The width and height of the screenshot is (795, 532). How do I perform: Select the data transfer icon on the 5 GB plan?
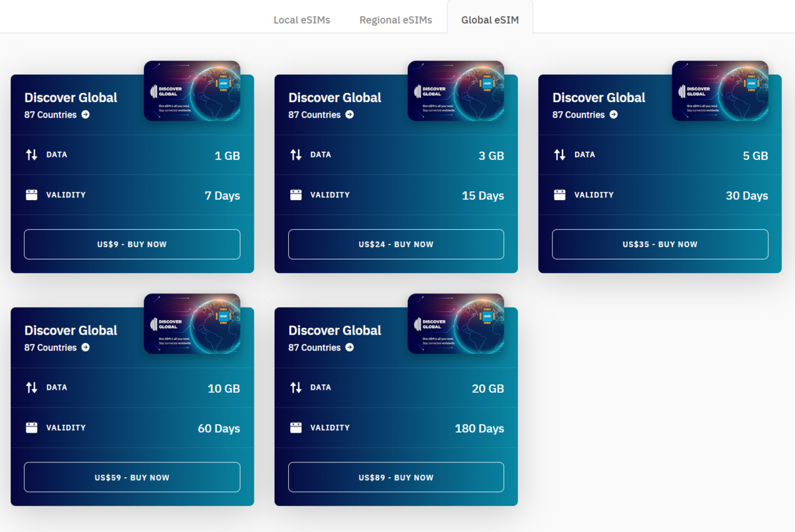pyautogui.click(x=560, y=154)
